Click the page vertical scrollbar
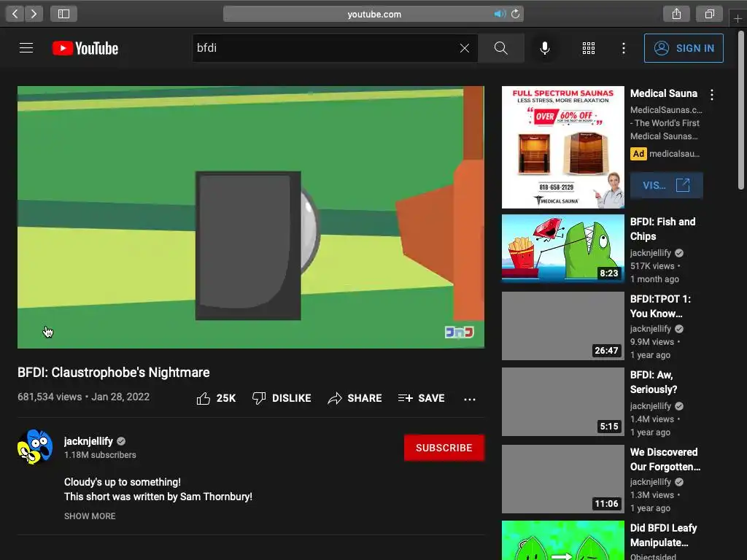Image resolution: width=747 pixels, height=560 pixels. tap(741, 109)
